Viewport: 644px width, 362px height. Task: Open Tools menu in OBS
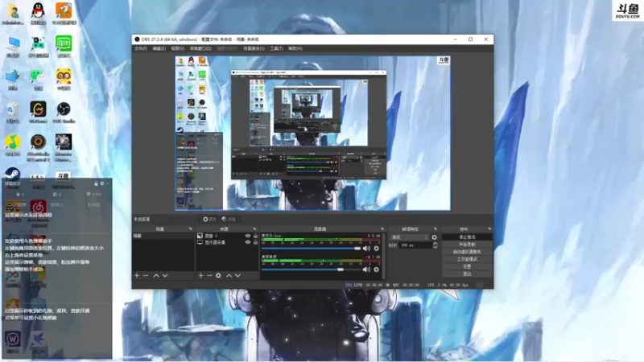pyautogui.click(x=276, y=48)
